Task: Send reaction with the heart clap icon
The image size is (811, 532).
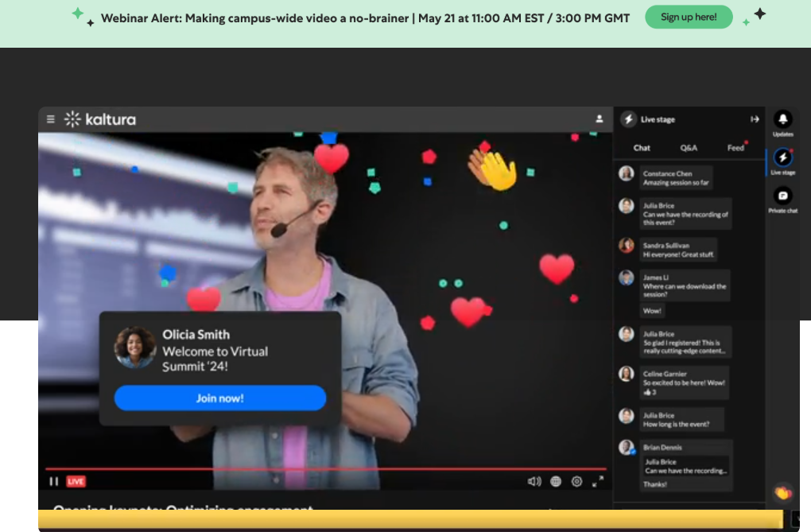Action: [x=782, y=493]
